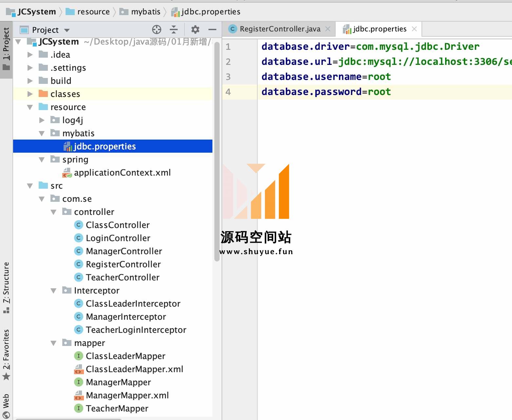Click ClassController class icon

tap(78, 225)
